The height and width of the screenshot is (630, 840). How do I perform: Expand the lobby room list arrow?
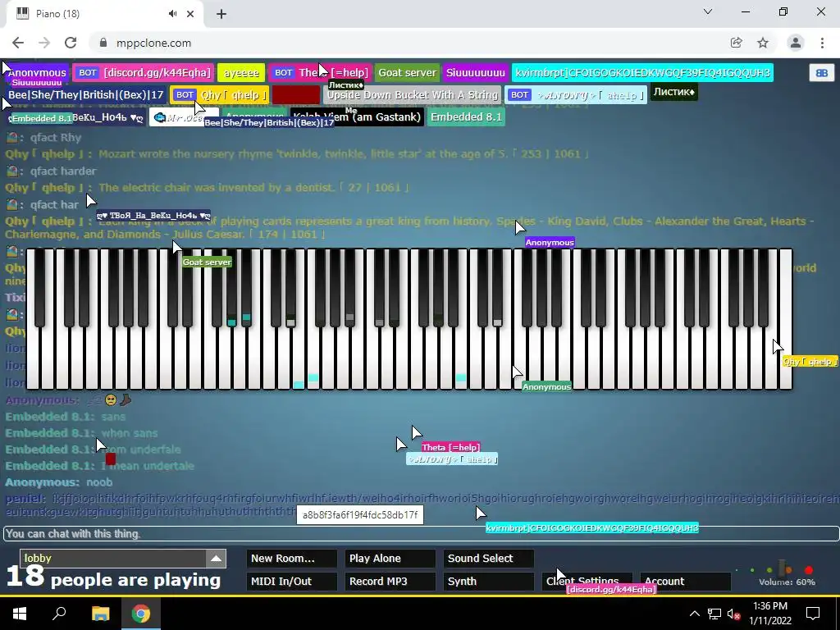click(x=216, y=558)
